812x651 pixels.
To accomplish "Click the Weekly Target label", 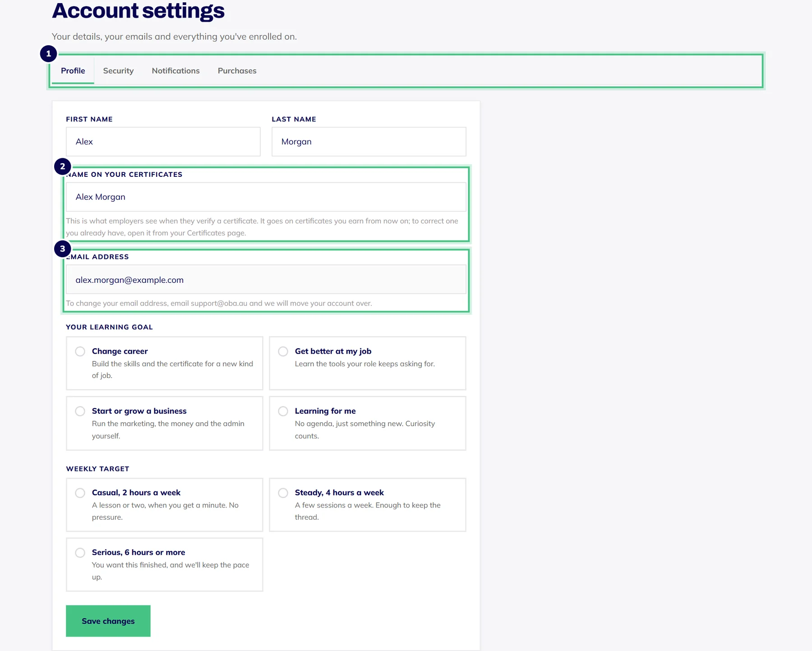I will (x=97, y=469).
